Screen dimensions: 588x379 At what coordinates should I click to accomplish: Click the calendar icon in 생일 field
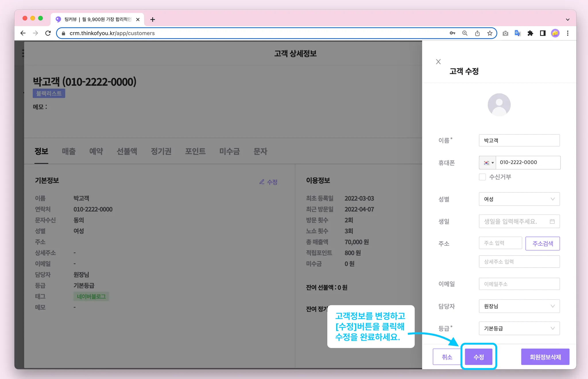552,221
